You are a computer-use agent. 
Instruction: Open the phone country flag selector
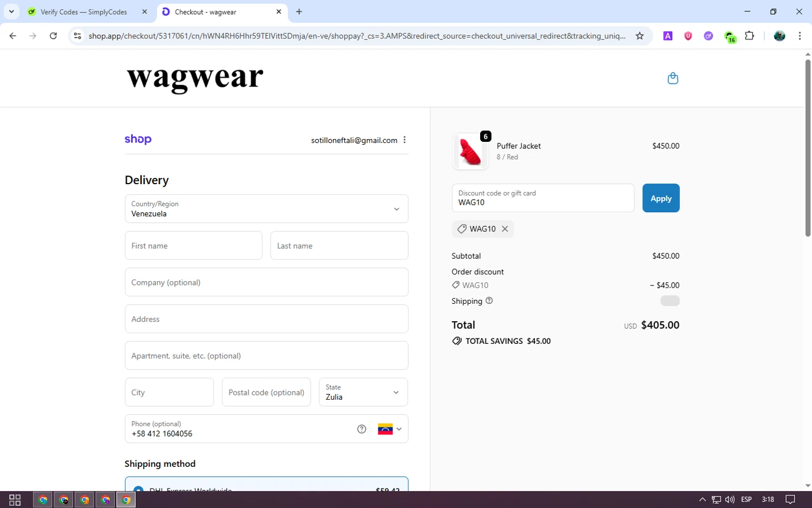tap(390, 429)
